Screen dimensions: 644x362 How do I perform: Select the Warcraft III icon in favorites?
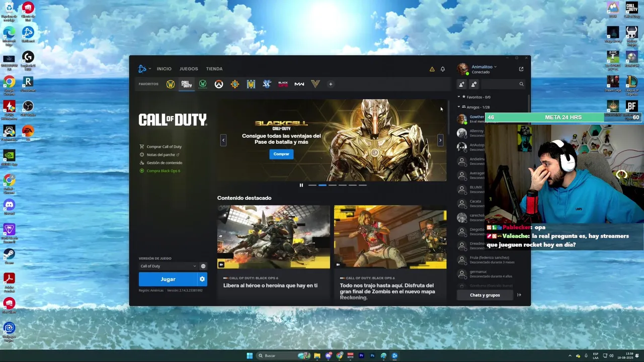click(251, 84)
